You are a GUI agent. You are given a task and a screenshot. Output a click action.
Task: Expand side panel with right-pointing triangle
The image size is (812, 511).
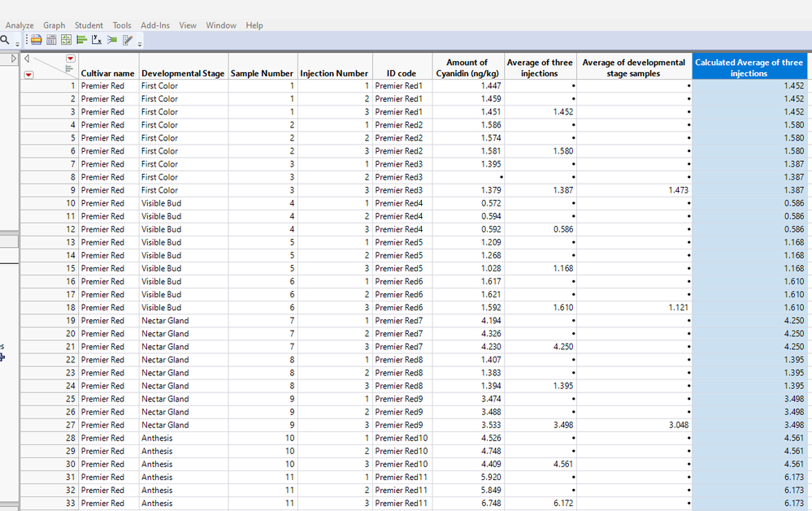point(14,58)
